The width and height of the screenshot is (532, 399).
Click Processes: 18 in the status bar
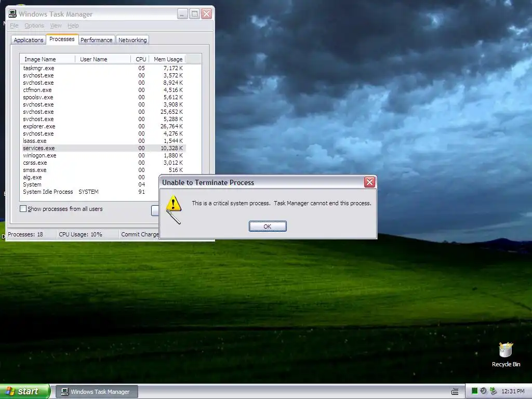[x=25, y=234]
